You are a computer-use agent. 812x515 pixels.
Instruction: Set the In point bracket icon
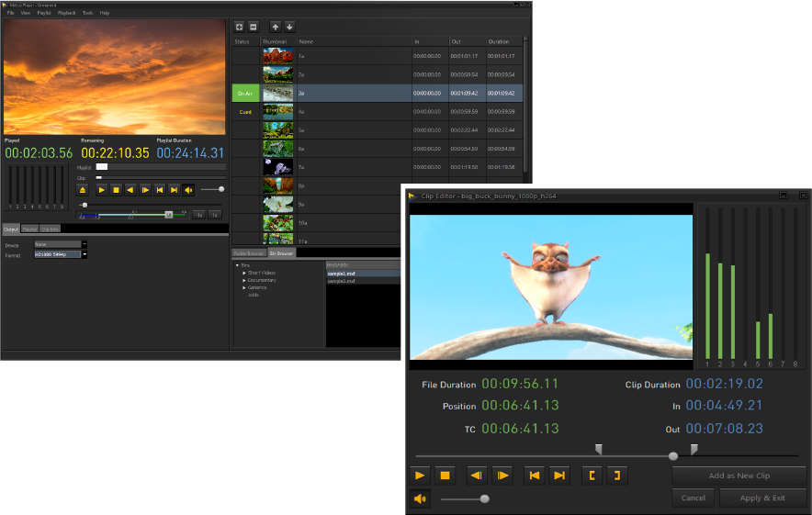point(592,476)
